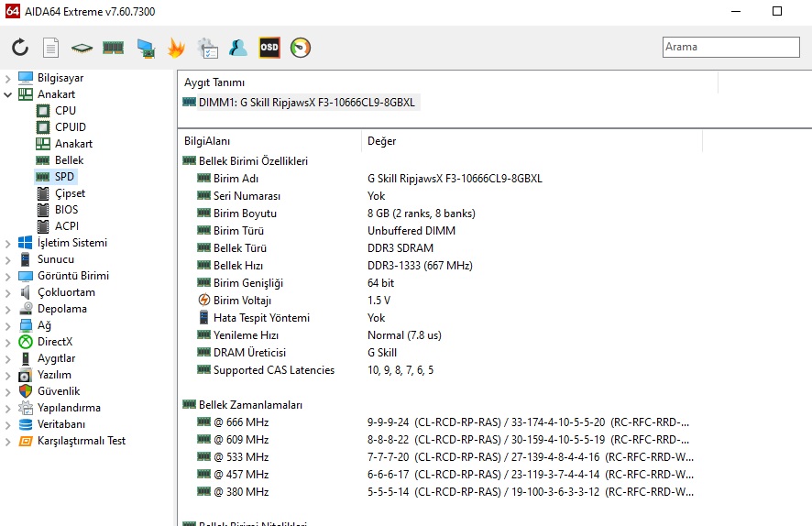Viewport: 812px width, 526px height.
Task: Click the Bellek Zamanlamaları group header
Action: [x=242, y=405]
